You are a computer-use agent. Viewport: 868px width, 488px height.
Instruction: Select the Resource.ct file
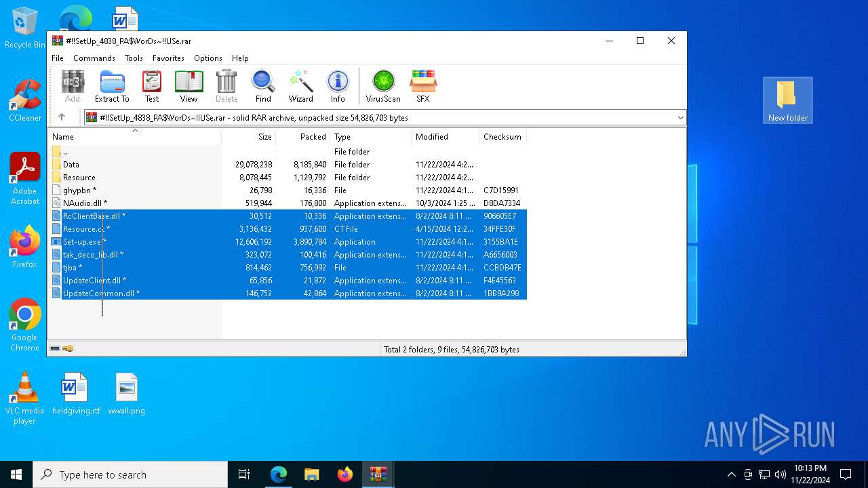[288, 229]
